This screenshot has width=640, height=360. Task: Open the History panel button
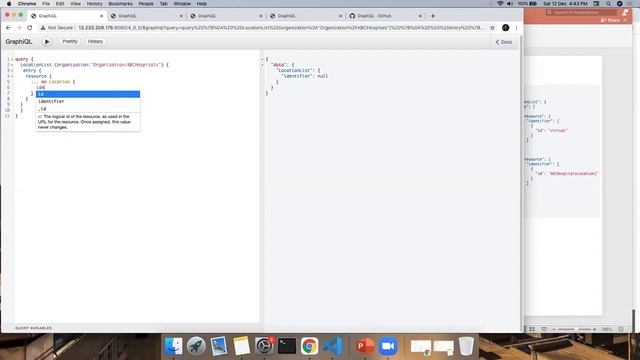[x=95, y=42]
